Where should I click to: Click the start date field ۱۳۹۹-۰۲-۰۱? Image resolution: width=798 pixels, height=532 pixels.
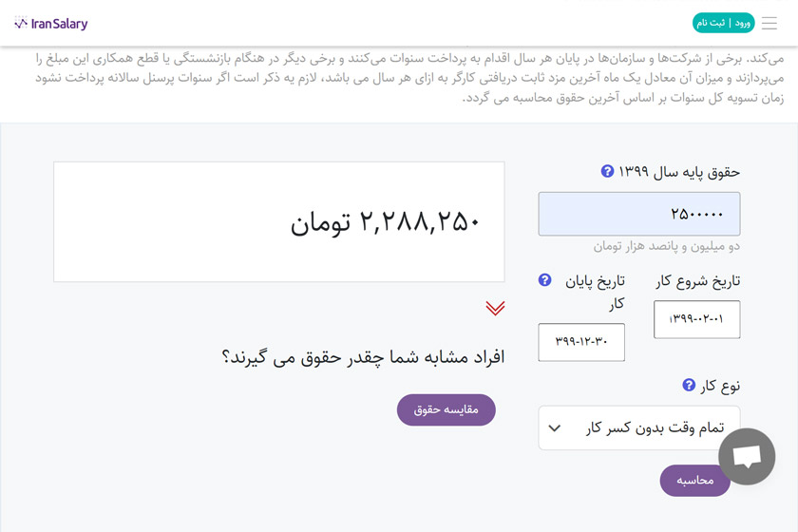point(696,319)
